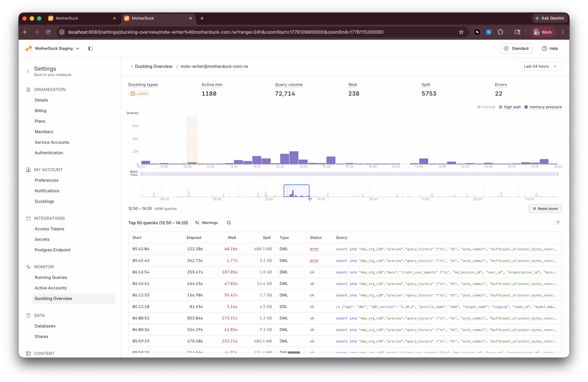588x382 pixels.
Task: Close the second MotherDuck tab
Action: 190,18
